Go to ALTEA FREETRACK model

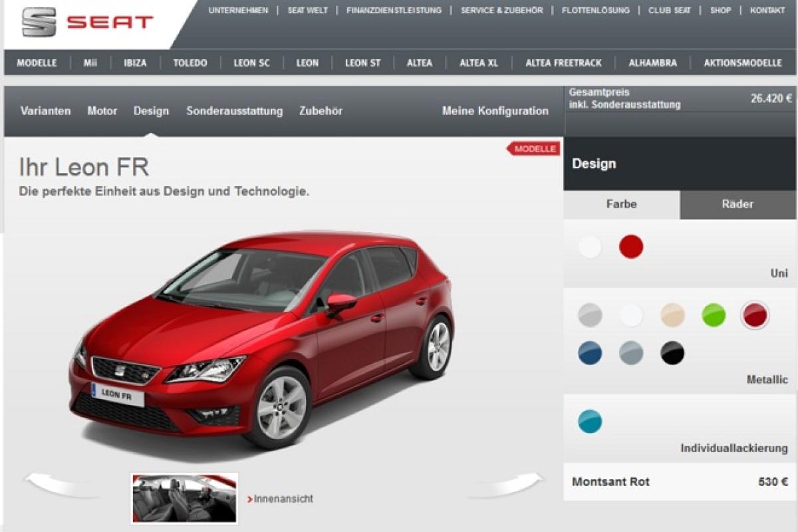pyautogui.click(x=563, y=63)
